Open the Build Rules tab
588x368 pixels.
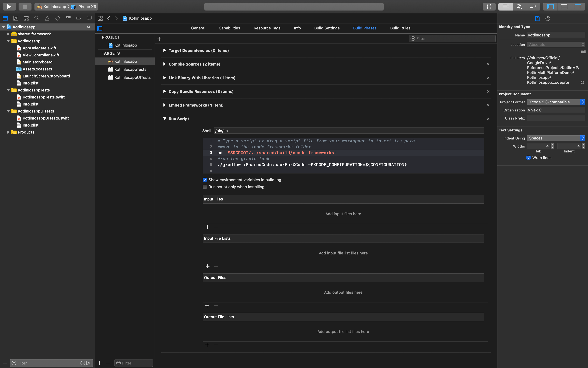coord(400,28)
